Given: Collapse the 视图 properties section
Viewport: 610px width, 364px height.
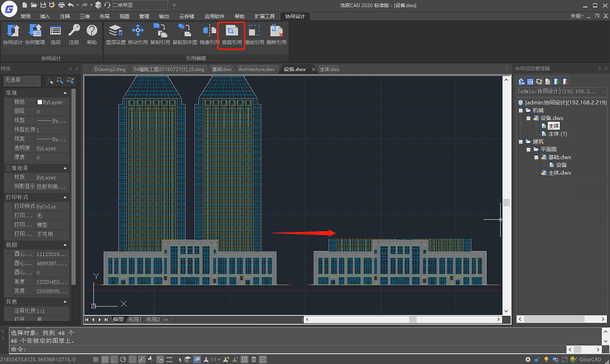Looking at the screenshot, I should tap(65, 245).
